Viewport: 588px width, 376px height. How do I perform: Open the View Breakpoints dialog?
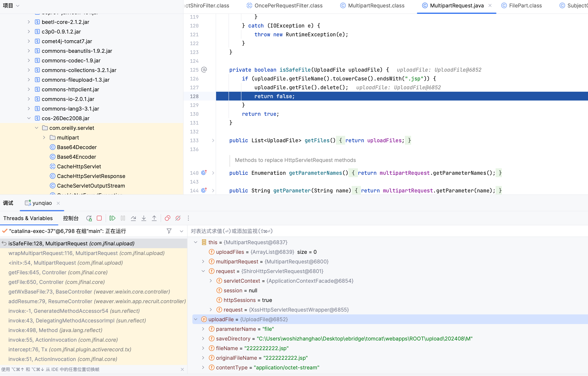[167, 218]
